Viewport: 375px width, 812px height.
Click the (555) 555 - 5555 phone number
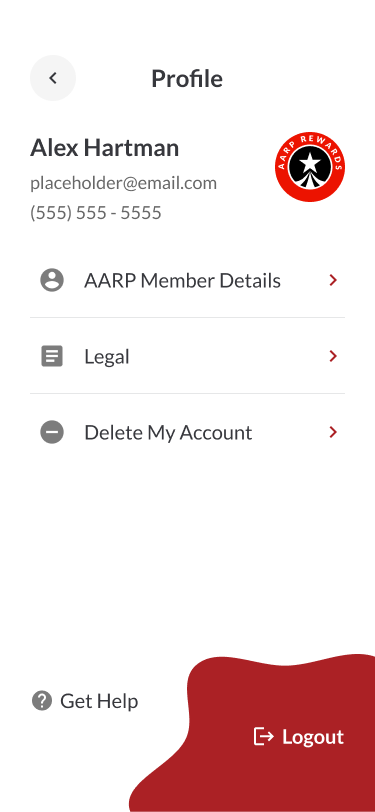96,213
